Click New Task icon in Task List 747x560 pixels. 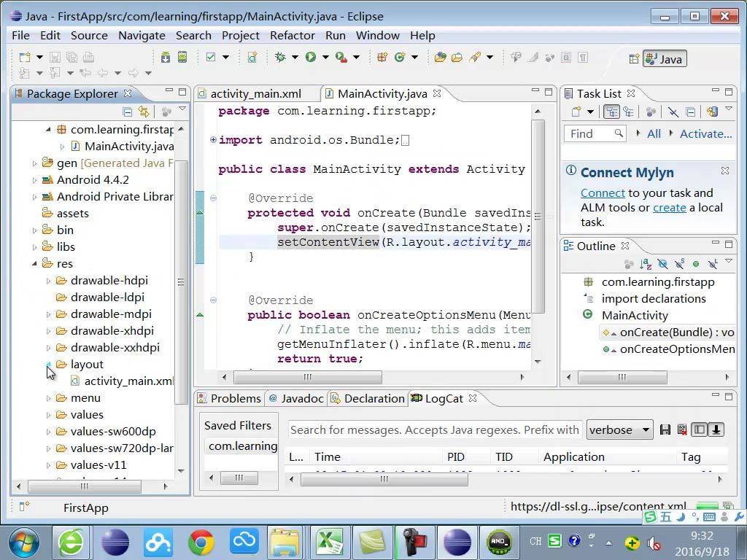[576, 112]
